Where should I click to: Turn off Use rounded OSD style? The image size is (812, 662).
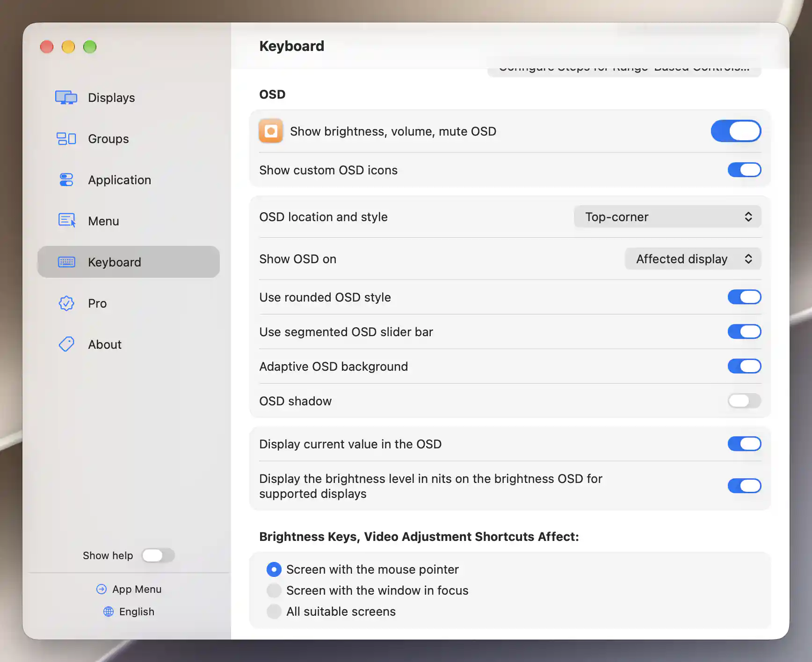(x=744, y=297)
